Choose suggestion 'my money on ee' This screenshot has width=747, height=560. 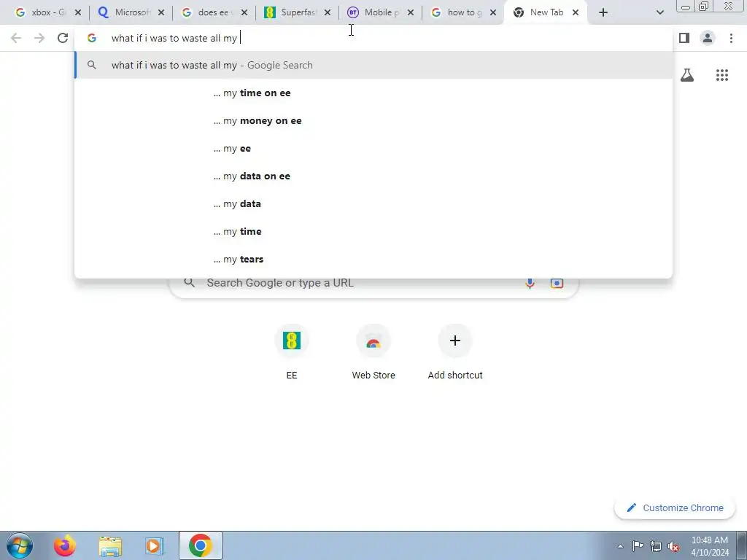pos(373,121)
